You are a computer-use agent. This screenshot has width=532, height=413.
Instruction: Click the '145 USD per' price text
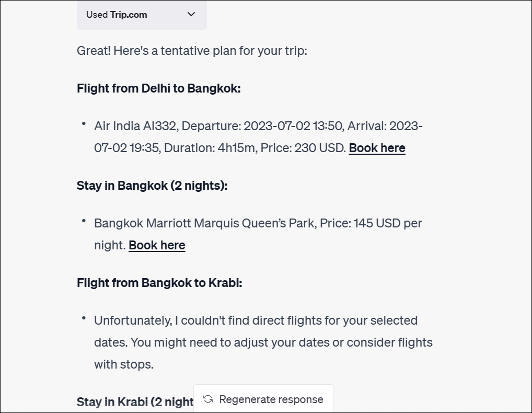(388, 223)
